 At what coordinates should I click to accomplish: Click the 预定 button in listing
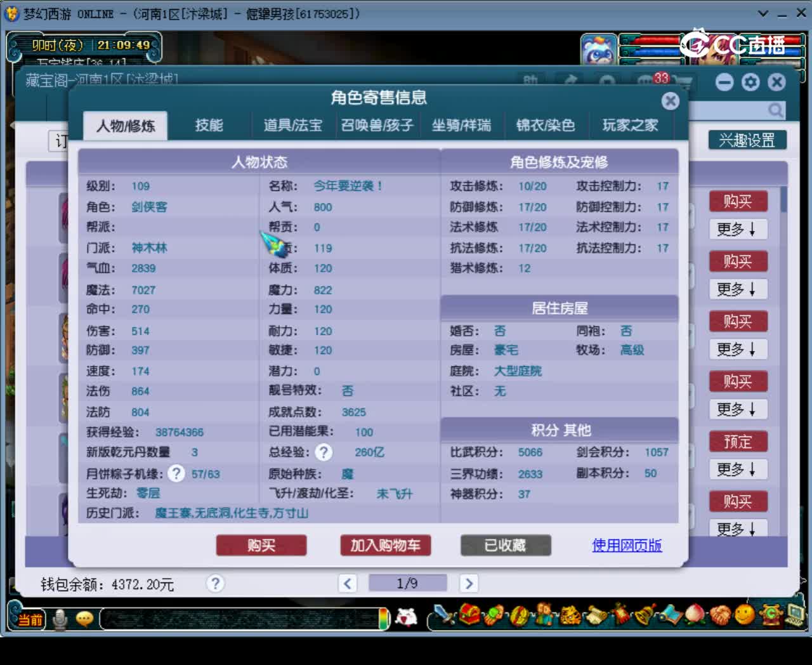(x=738, y=442)
